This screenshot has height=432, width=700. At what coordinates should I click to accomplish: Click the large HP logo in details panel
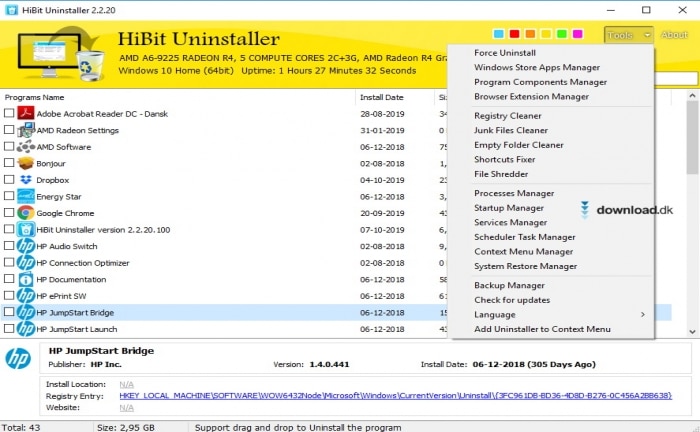pyautogui.click(x=18, y=358)
